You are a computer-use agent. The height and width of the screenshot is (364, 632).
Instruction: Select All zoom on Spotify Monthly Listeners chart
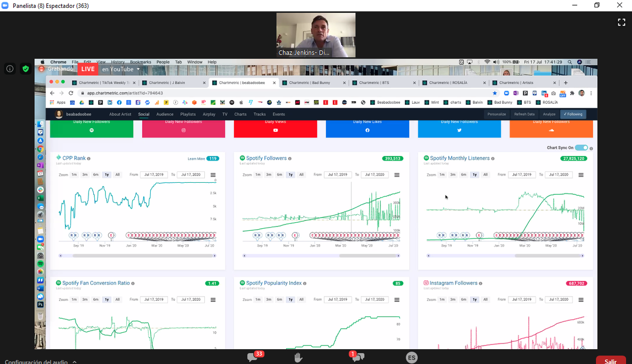point(486,174)
